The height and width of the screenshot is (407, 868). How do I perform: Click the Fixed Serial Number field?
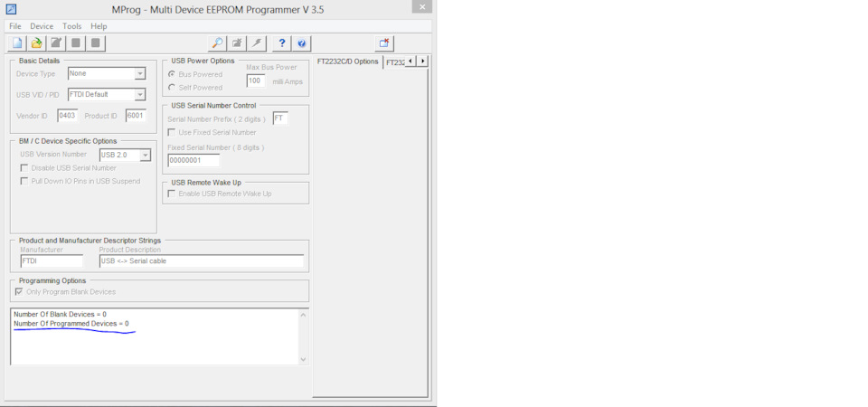pos(193,161)
